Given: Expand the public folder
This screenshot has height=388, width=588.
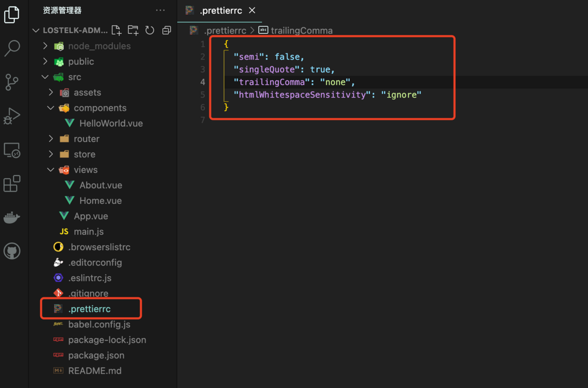Looking at the screenshot, I should click(46, 62).
